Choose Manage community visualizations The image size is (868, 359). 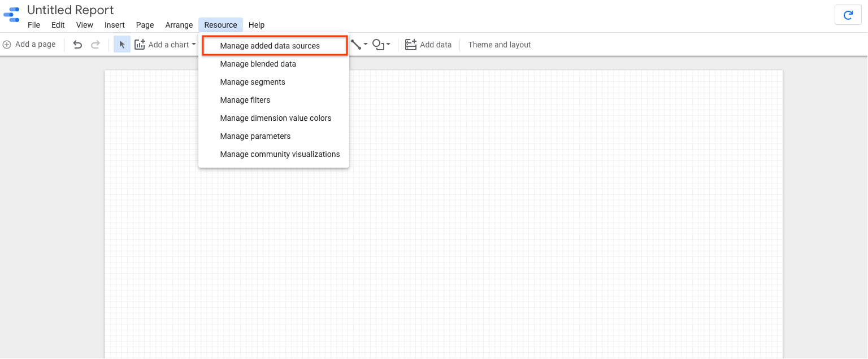[280, 154]
